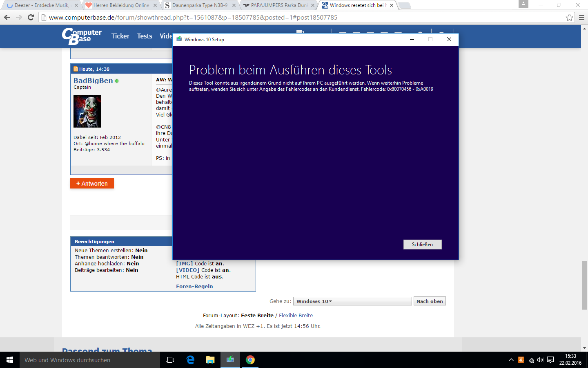Click the [VIDEO] code link
This screenshot has width=588, height=368.
188,270
